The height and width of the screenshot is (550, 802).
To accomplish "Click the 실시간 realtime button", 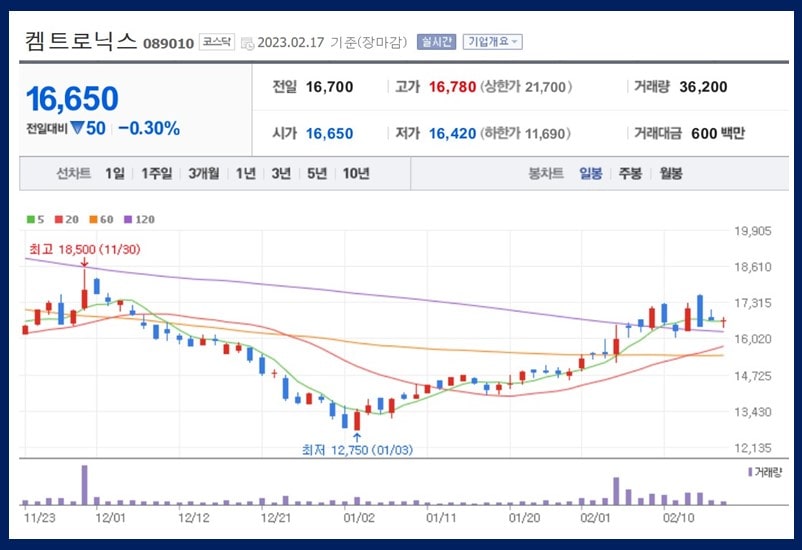I will click(436, 42).
